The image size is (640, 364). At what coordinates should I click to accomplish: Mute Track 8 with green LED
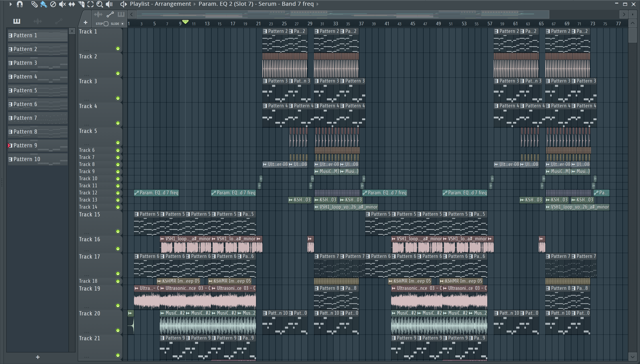point(118,164)
